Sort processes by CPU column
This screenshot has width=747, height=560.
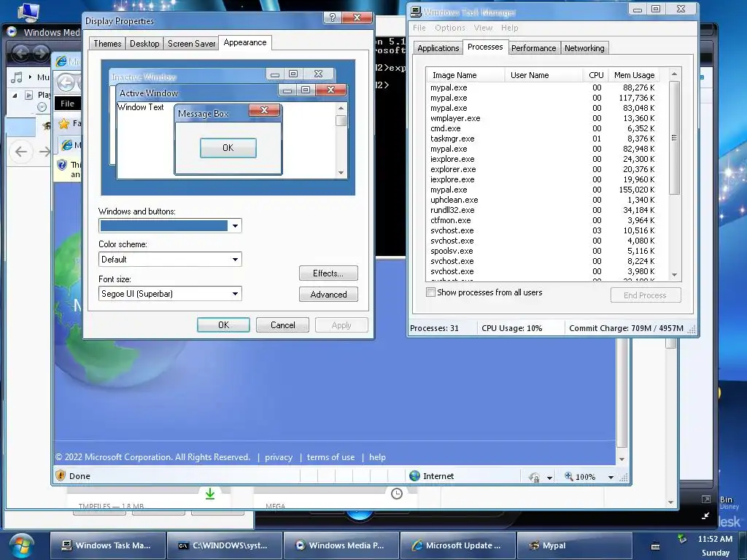click(595, 75)
